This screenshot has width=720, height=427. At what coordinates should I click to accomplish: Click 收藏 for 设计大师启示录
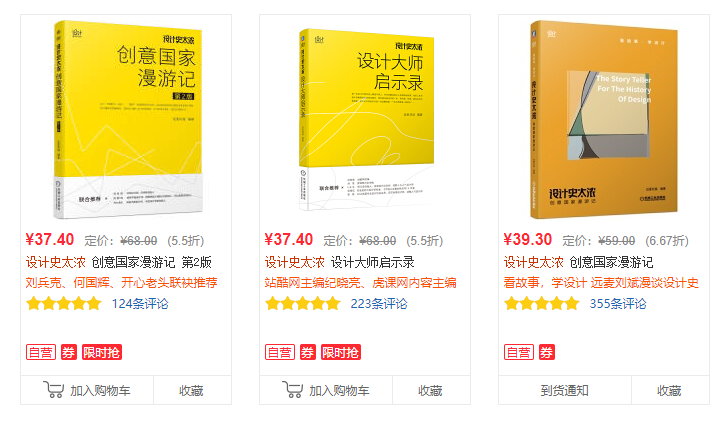coord(431,390)
